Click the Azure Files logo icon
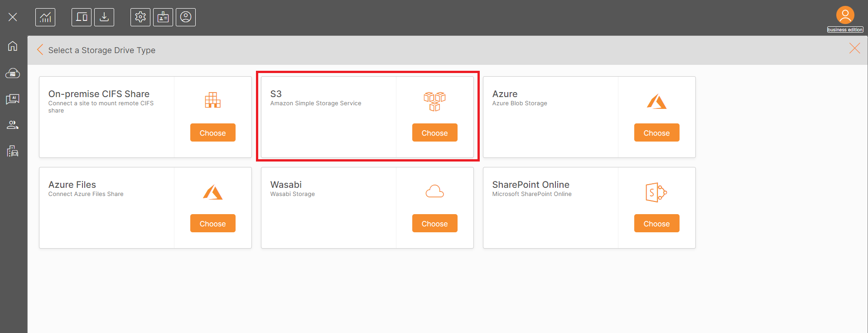The image size is (868, 333). click(x=212, y=192)
